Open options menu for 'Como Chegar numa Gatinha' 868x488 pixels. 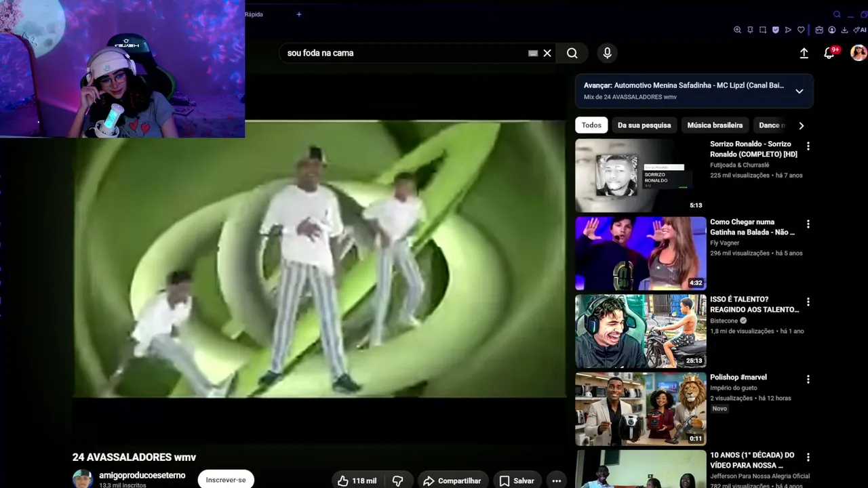pyautogui.click(x=808, y=224)
